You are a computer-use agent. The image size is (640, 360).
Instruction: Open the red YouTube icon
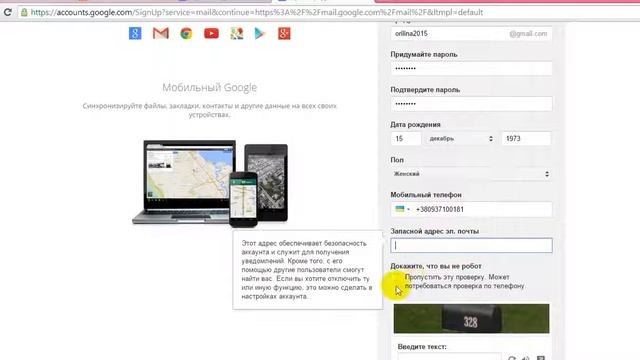(x=211, y=33)
